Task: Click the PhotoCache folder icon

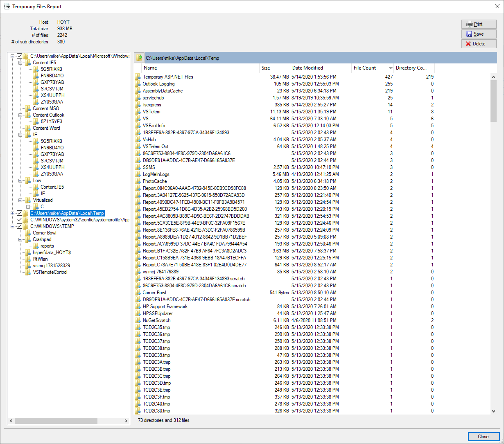Action: point(138,181)
